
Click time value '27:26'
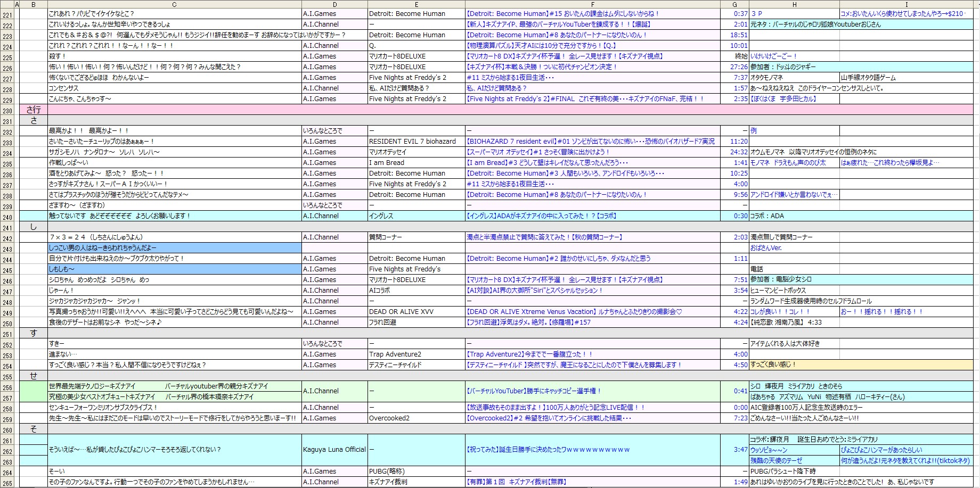click(x=739, y=67)
